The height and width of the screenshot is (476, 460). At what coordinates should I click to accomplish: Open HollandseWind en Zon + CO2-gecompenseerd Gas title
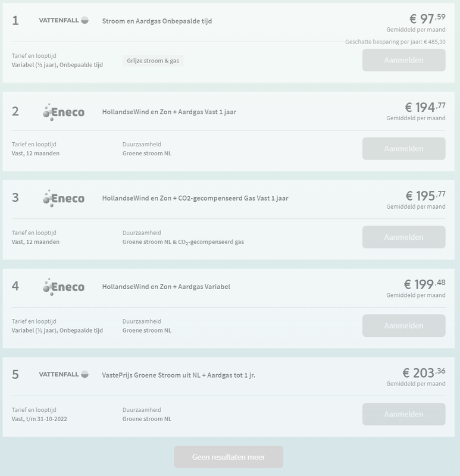tap(195, 198)
